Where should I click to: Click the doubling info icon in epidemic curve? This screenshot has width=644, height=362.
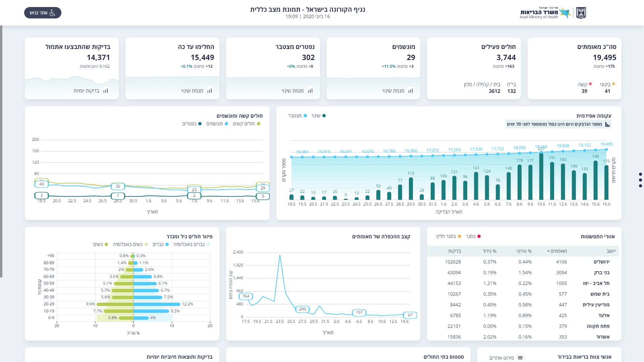[607, 124]
